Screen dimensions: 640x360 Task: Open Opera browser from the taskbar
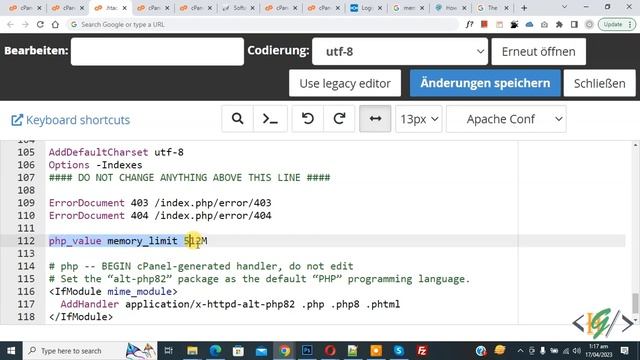point(330,351)
